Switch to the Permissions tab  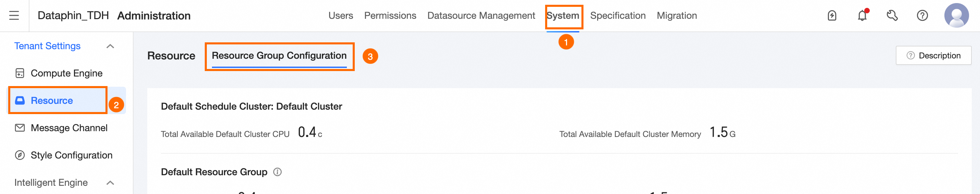390,16
